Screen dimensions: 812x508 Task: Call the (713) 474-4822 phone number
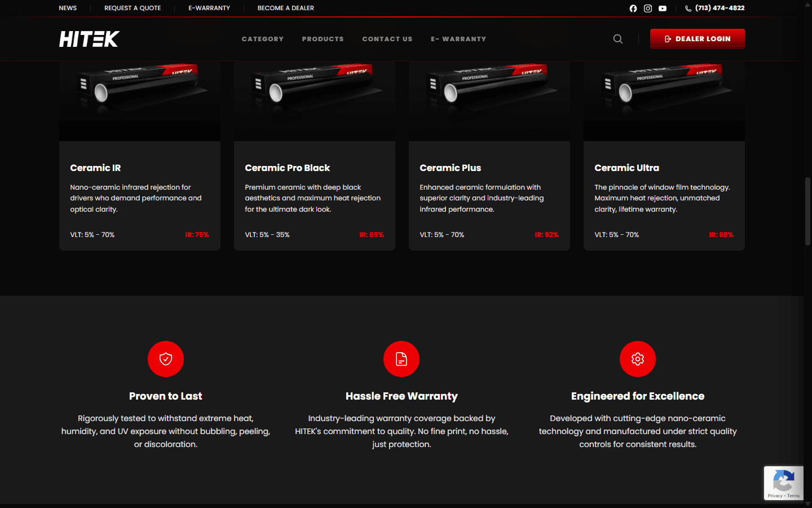(x=714, y=8)
